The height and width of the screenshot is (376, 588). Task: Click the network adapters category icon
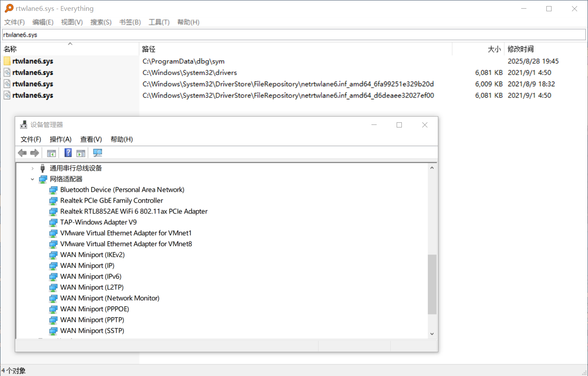pyautogui.click(x=43, y=179)
